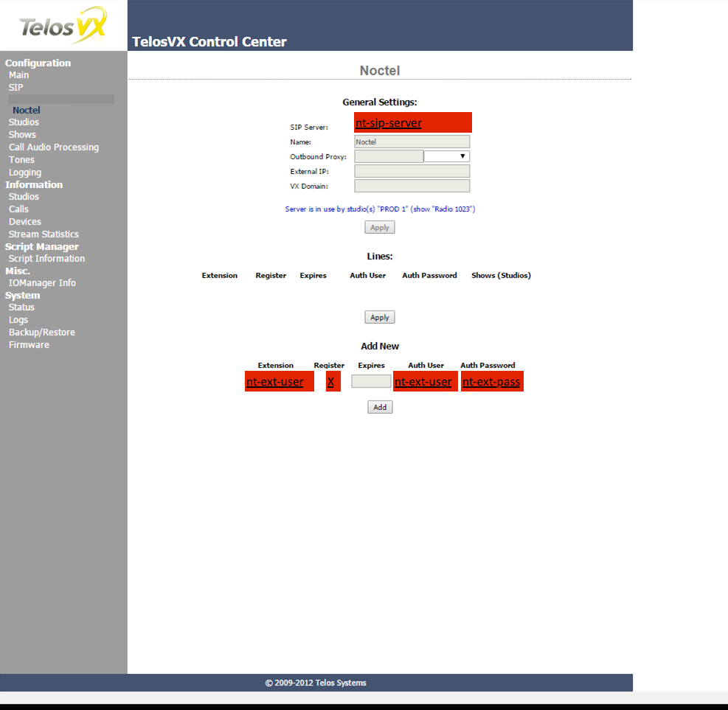Go to Backup/Restore page

pos(41,333)
